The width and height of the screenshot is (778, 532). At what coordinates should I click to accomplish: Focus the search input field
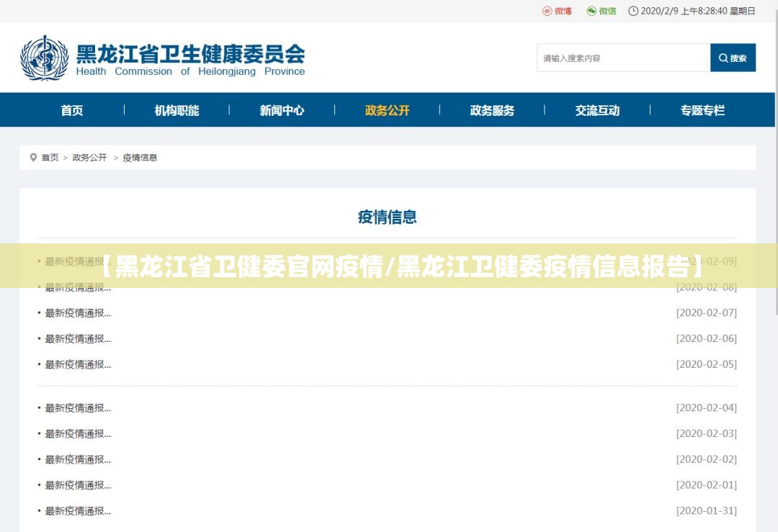tap(623, 58)
